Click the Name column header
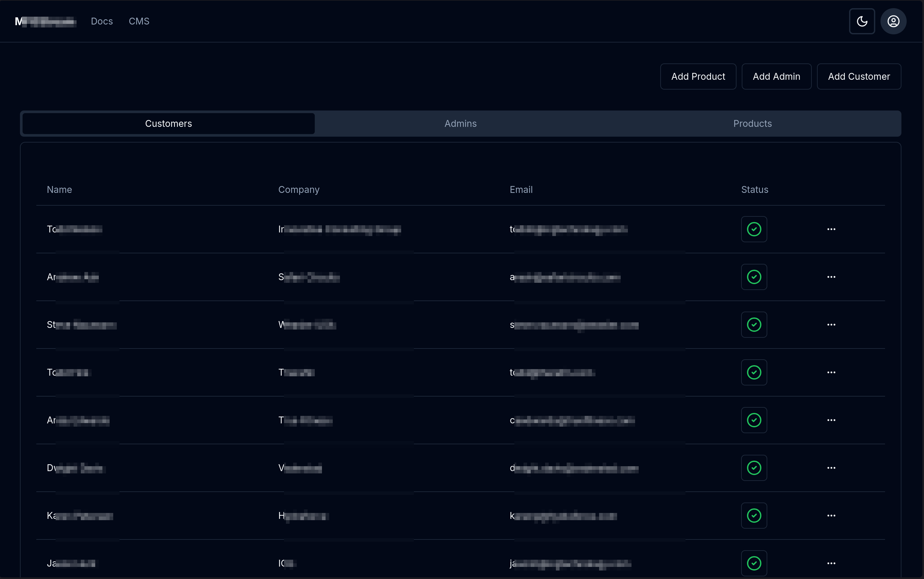Viewport: 924px width, 579px height. pos(60,190)
